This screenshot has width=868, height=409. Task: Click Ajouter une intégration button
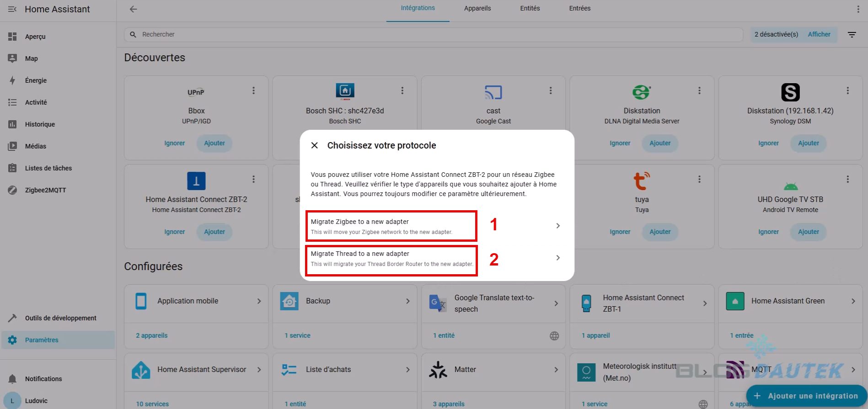pyautogui.click(x=807, y=396)
